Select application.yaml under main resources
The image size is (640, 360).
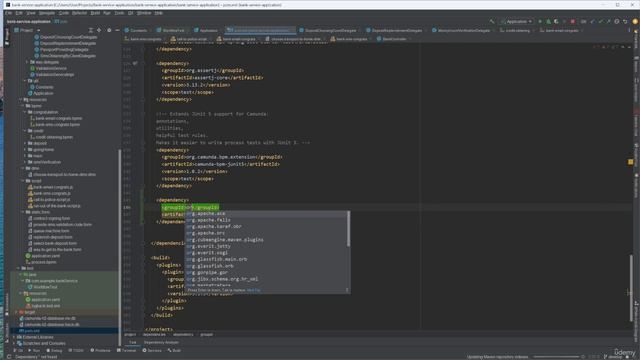[46, 256]
